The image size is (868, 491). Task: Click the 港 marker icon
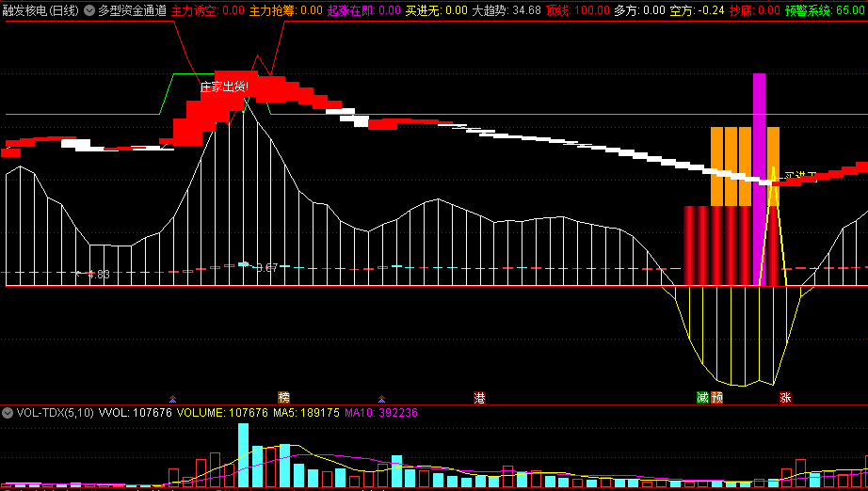point(479,398)
